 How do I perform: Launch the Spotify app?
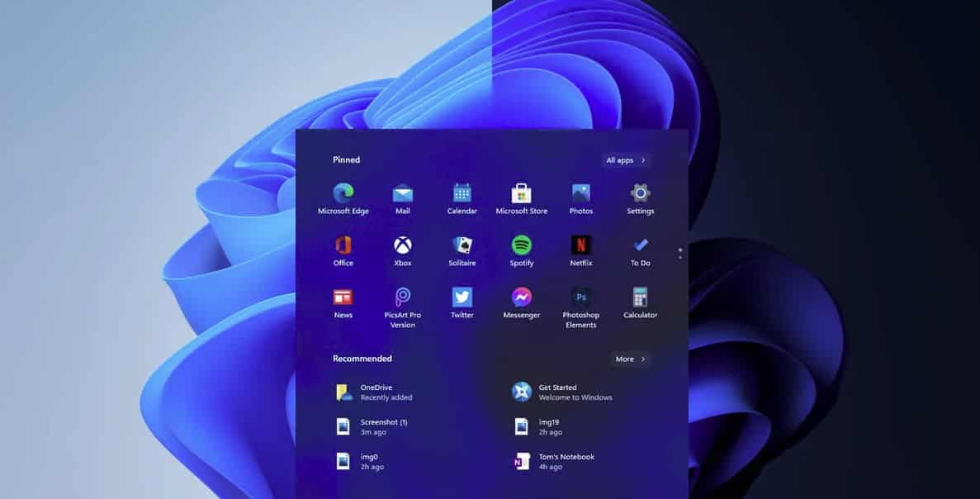[521, 244]
